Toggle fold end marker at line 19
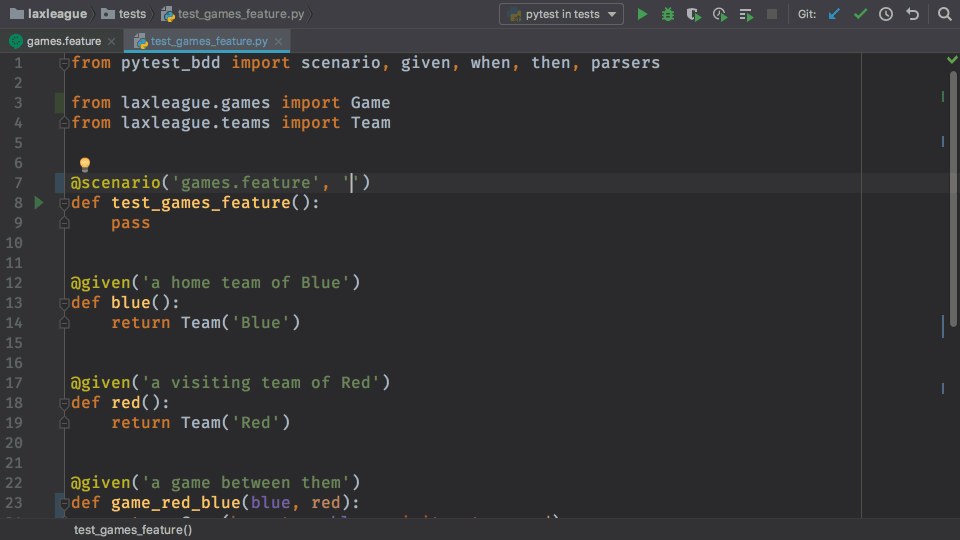Screen dimensions: 960x540 pyautogui.click(x=64, y=422)
